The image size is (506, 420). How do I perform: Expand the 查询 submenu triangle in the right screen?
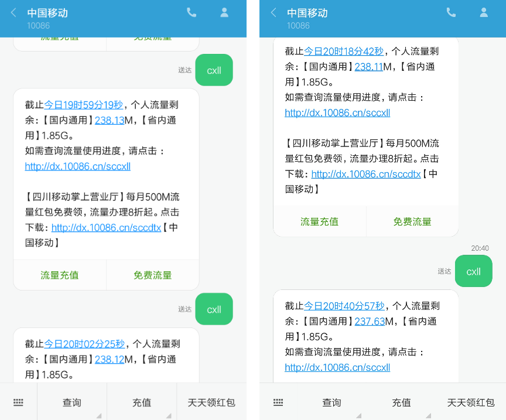click(359, 416)
